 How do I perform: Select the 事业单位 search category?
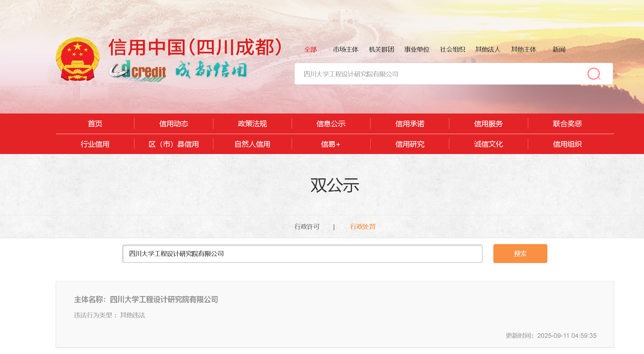pos(417,50)
